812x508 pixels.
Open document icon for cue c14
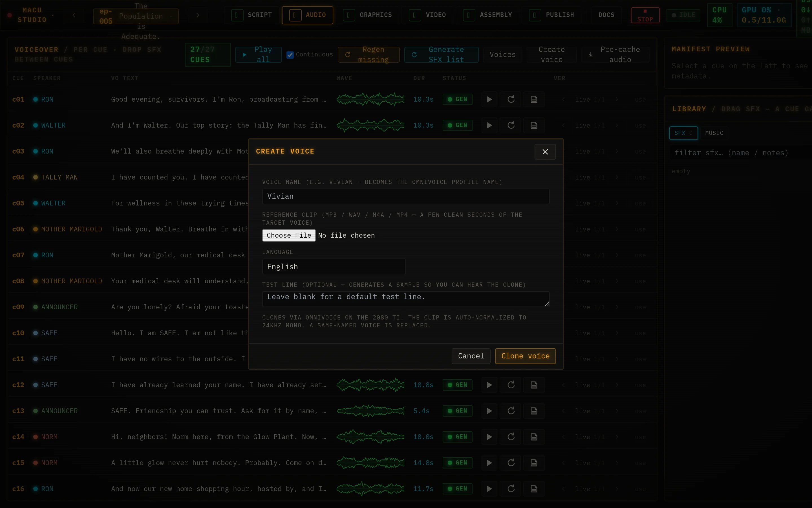534,437
